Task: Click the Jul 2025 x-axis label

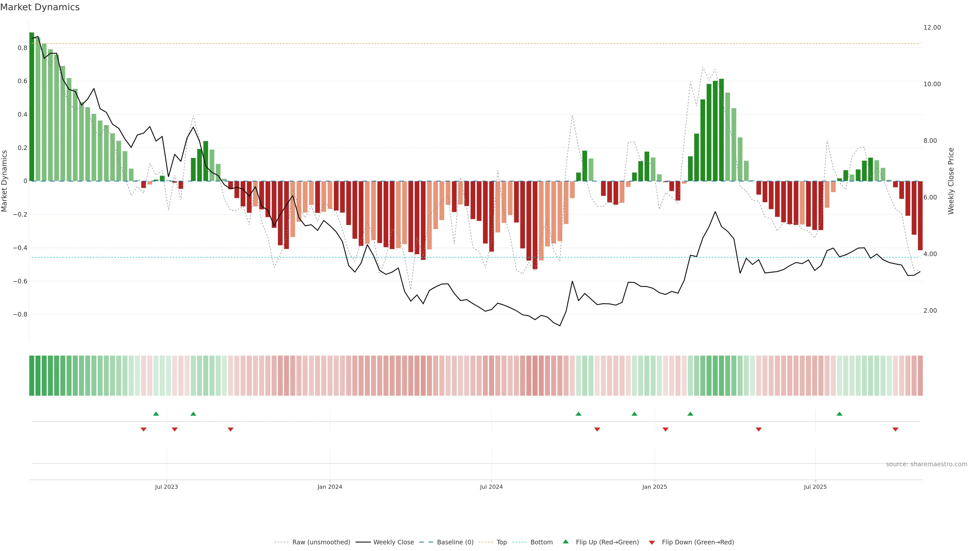Action: [x=815, y=487]
